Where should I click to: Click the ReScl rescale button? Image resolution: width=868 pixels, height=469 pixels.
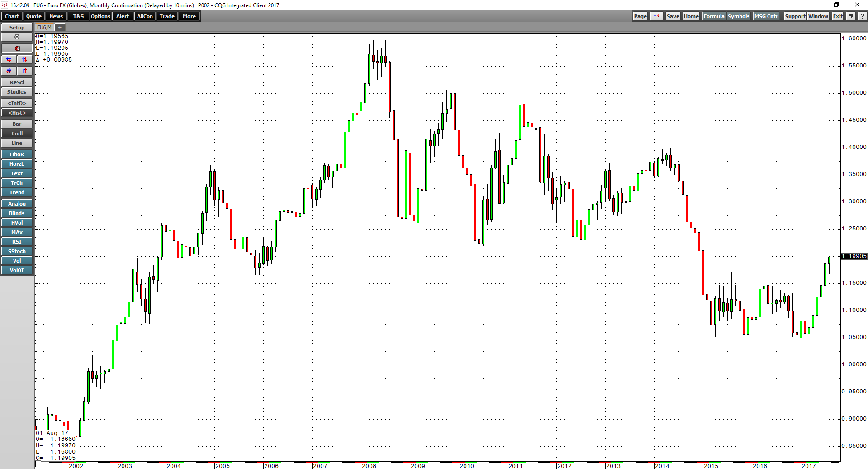click(x=17, y=82)
